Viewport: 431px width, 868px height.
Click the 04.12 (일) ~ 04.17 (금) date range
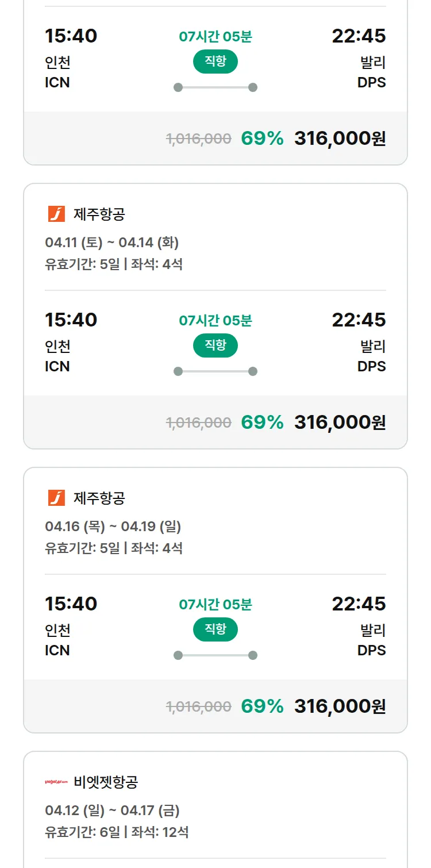point(112,811)
